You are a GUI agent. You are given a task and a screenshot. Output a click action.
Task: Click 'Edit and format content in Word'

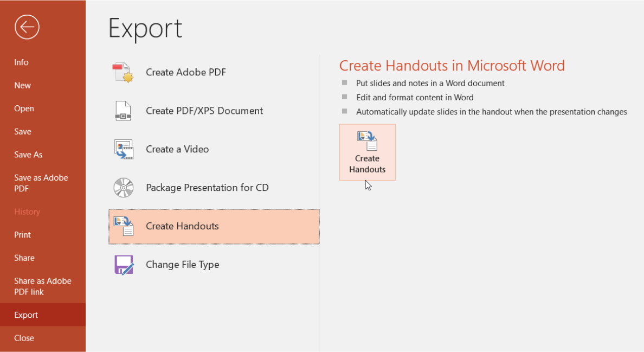click(x=415, y=98)
